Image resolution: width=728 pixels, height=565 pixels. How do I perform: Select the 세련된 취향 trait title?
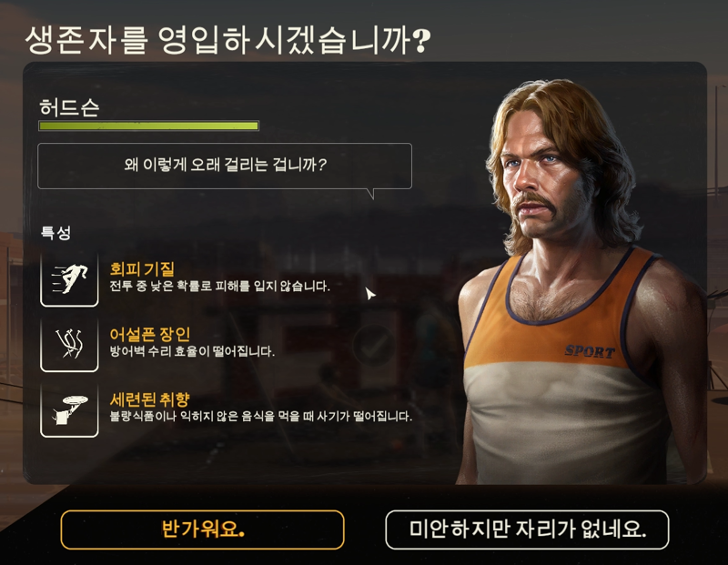pos(149,399)
